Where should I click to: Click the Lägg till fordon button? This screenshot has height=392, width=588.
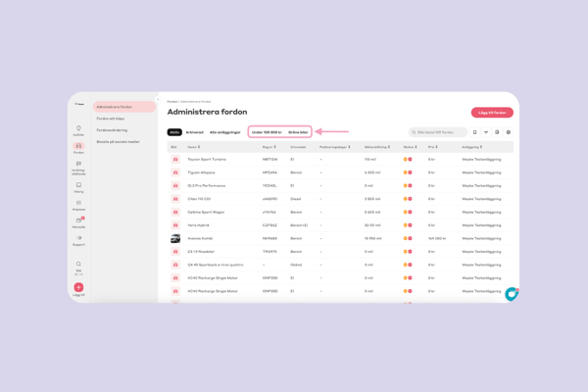click(x=492, y=113)
